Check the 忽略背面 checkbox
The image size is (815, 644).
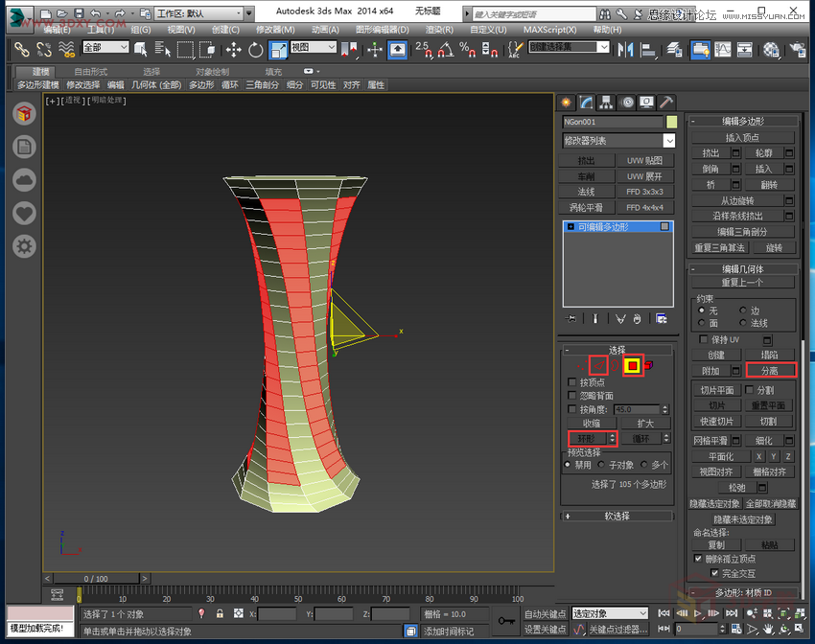point(571,396)
